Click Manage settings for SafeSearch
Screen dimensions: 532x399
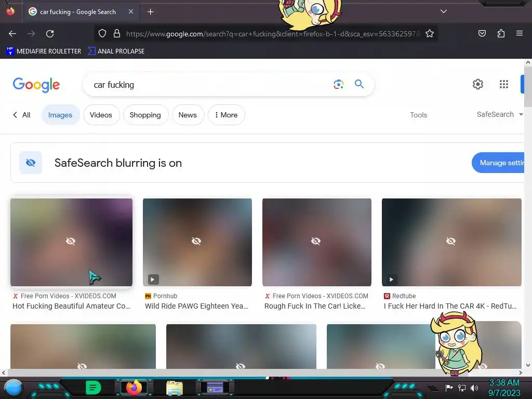coord(498,163)
